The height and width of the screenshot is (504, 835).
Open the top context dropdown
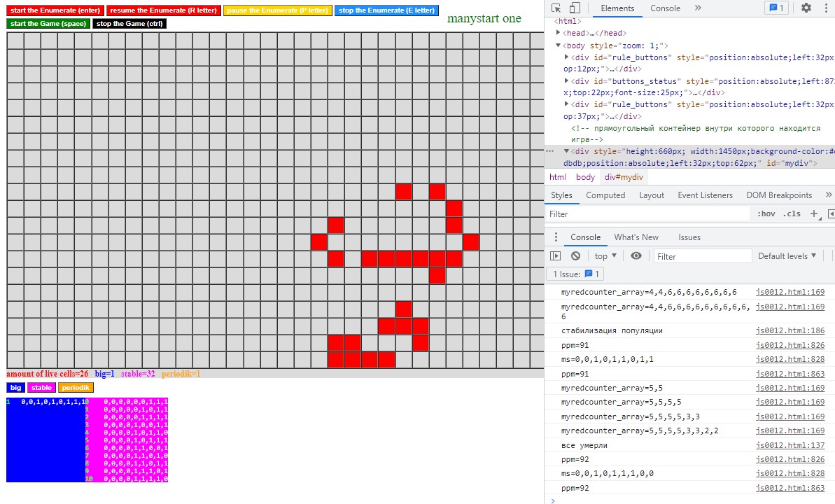[x=606, y=255]
